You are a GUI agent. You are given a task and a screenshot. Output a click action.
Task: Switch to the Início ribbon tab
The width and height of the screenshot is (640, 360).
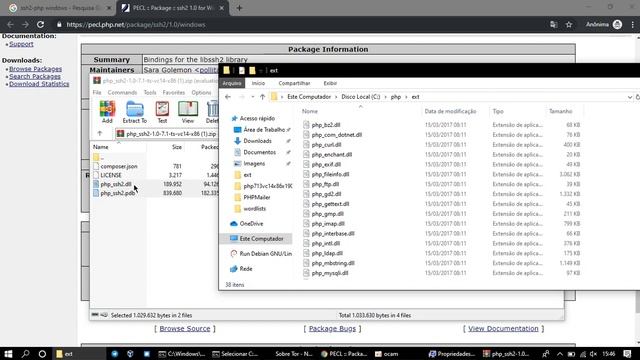(x=258, y=83)
